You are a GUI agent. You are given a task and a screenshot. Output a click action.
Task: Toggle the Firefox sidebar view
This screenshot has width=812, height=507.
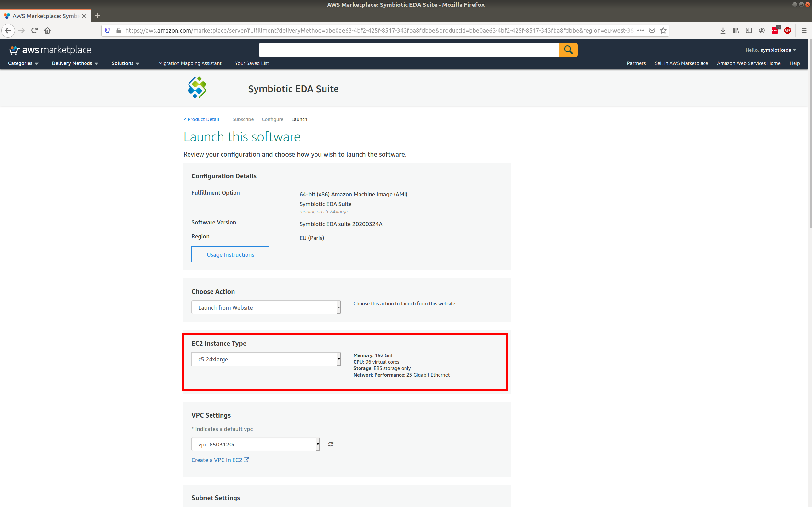click(x=749, y=30)
